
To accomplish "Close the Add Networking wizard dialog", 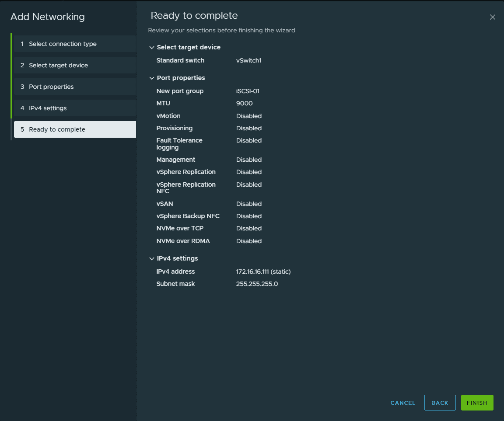I will pyautogui.click(x=492, y=17).
